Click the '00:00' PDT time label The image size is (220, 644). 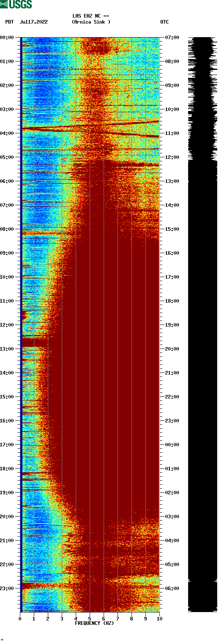tap(7, 38)
